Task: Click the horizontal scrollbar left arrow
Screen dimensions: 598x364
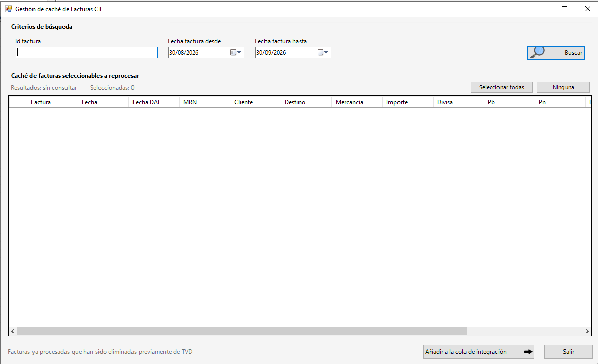Action: 13,331
